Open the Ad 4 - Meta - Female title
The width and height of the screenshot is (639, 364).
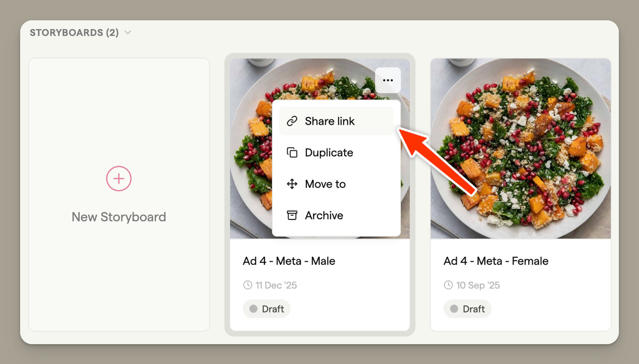(x=495, y=261)
